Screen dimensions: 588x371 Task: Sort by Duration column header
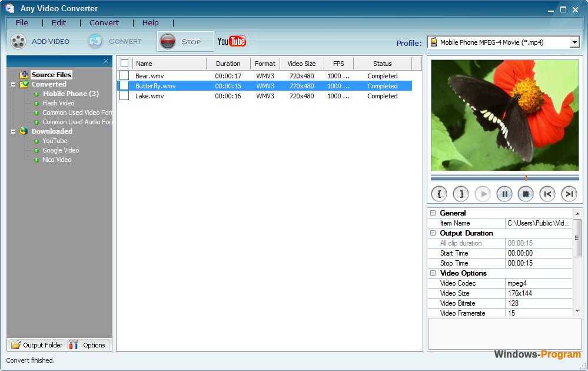point(228,64)
